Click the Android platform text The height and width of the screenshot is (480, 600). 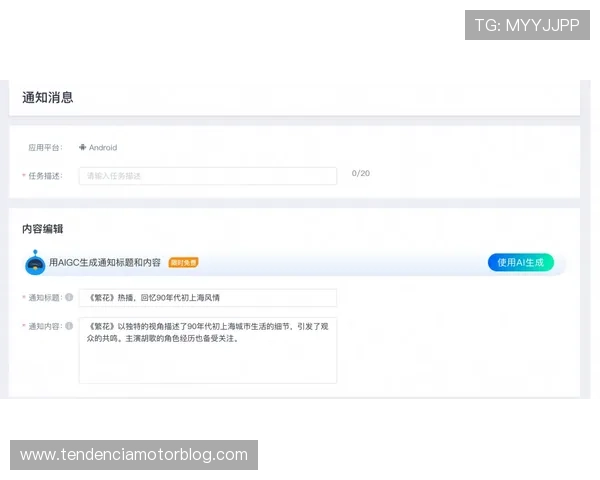pyautogui.click(x=103, y=147)
